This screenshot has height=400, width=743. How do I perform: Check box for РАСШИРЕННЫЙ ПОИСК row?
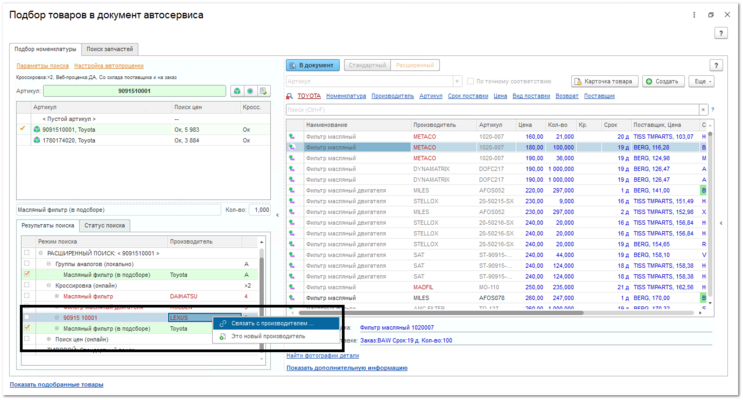pyautogui.click(x=27, y=253)
